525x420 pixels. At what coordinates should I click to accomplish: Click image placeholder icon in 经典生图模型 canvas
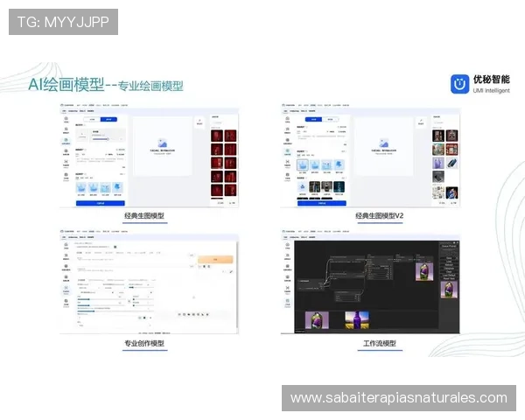pyautogui.click(x=163, y=143)
